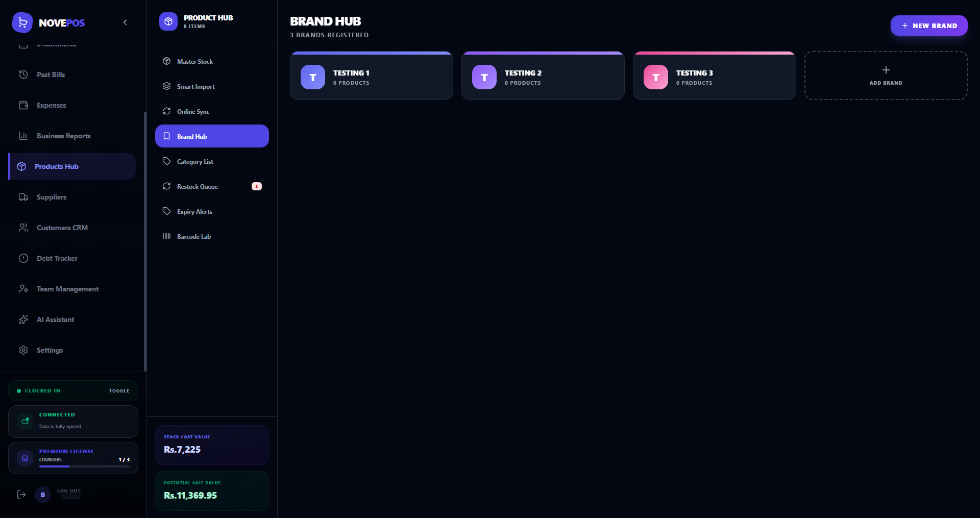Click the Product Hub header cube icon
This screenshot has width=980, height=518.
[168, 21]
